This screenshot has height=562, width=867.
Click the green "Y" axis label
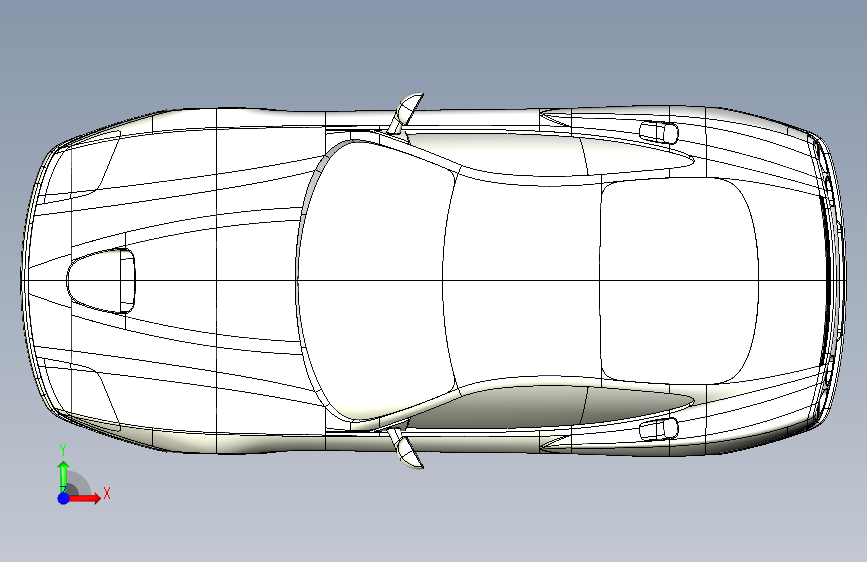pyautogui.click(x=63, y=450)
